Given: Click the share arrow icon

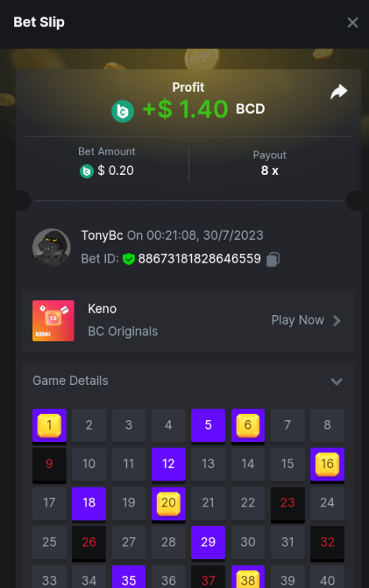Looking at the screenshot, I should 339,92.
